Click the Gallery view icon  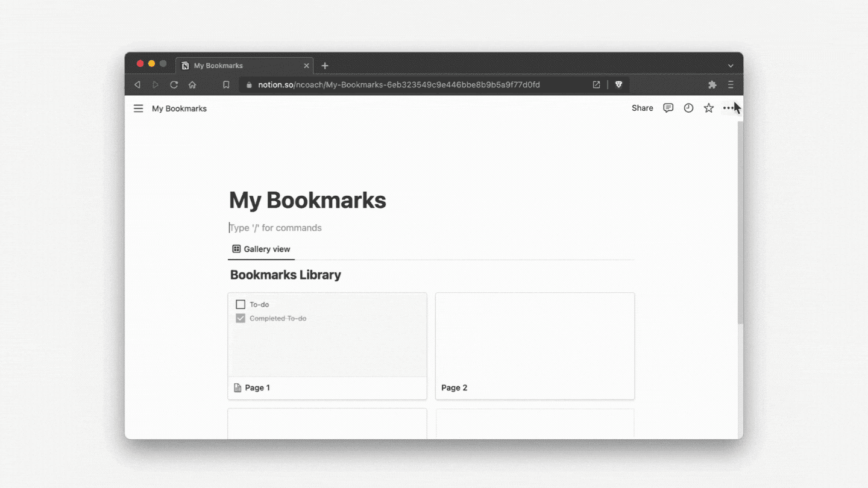[236, 249]
